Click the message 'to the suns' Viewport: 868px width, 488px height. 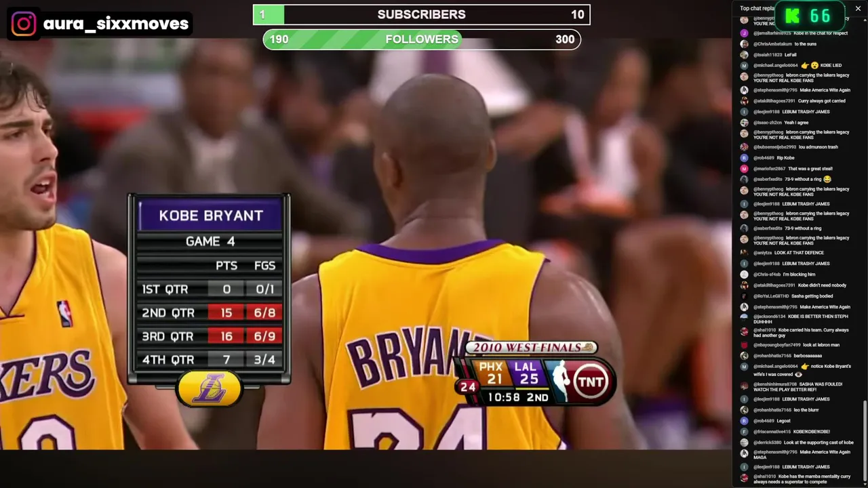click(x=806, y=44)
